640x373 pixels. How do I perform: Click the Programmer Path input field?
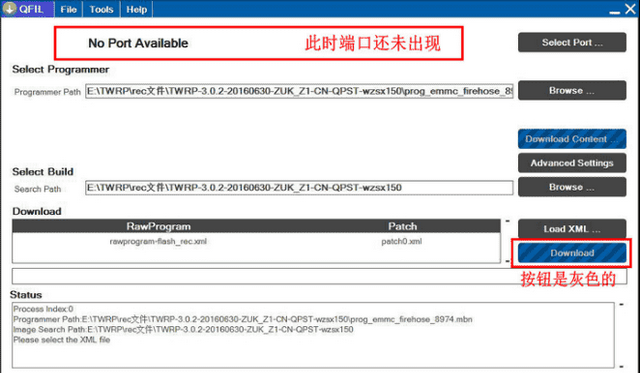[299, 91]
